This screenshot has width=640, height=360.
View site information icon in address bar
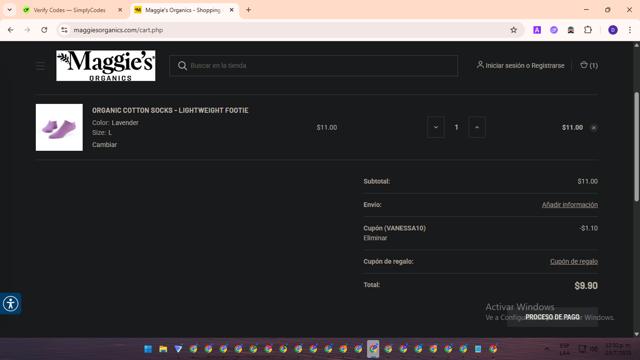tap(64, 30)
